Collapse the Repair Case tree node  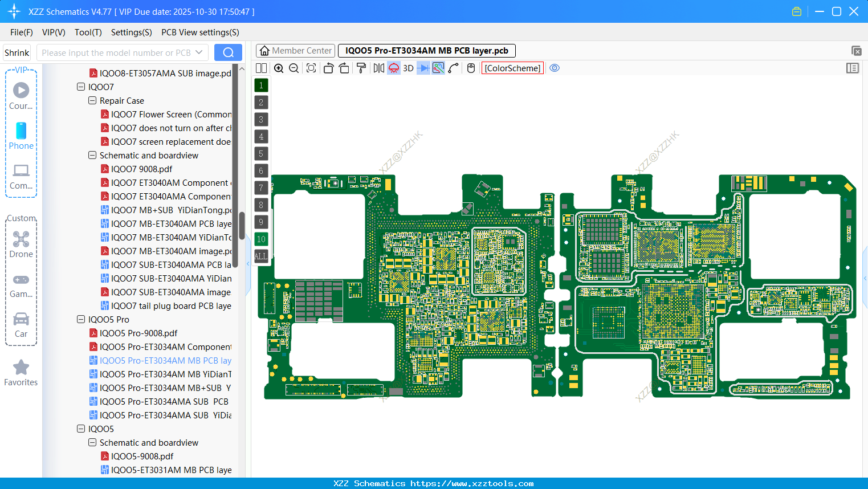[92, 100]
